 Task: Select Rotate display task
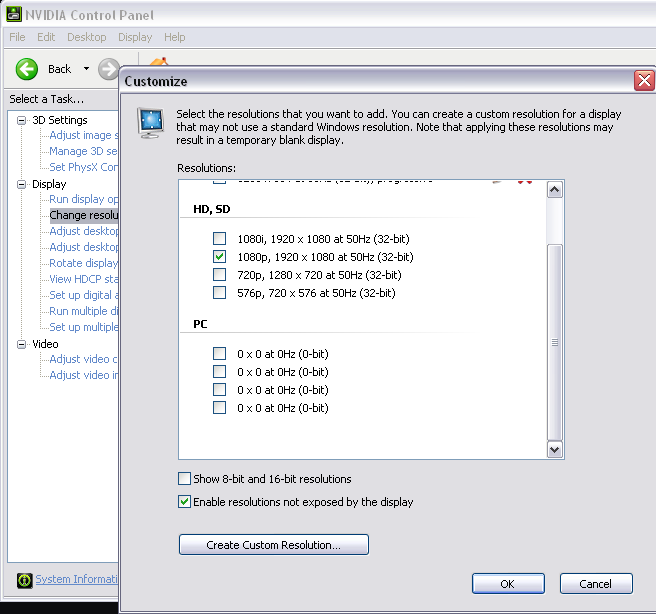pyautogui.click(x=84, y=263)
